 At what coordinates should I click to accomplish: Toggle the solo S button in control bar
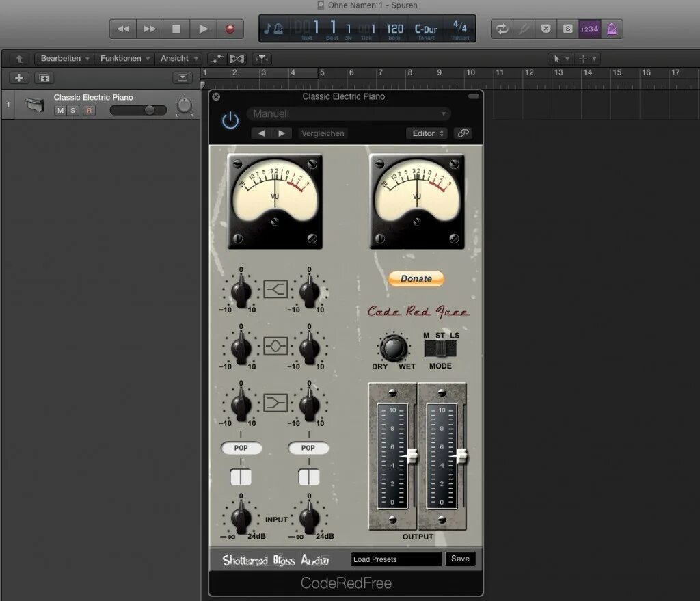(567, 29)
